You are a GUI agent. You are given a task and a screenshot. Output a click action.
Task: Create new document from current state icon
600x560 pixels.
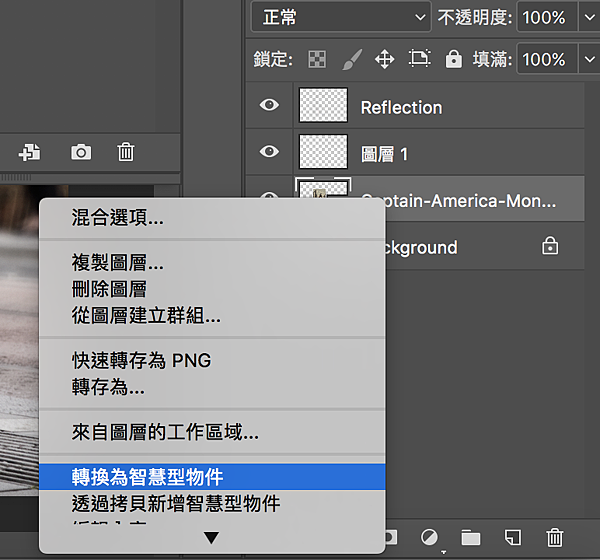point(29,152)
